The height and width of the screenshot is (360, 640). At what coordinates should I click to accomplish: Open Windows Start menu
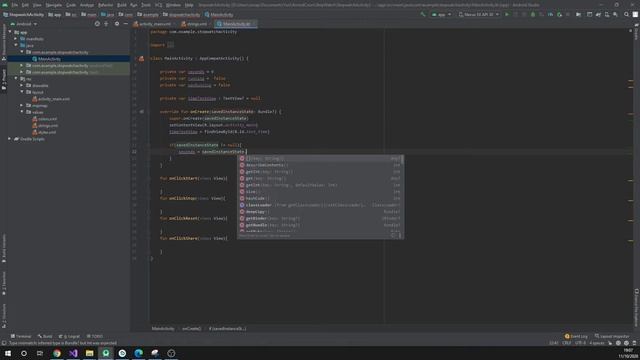coord(8,353)
